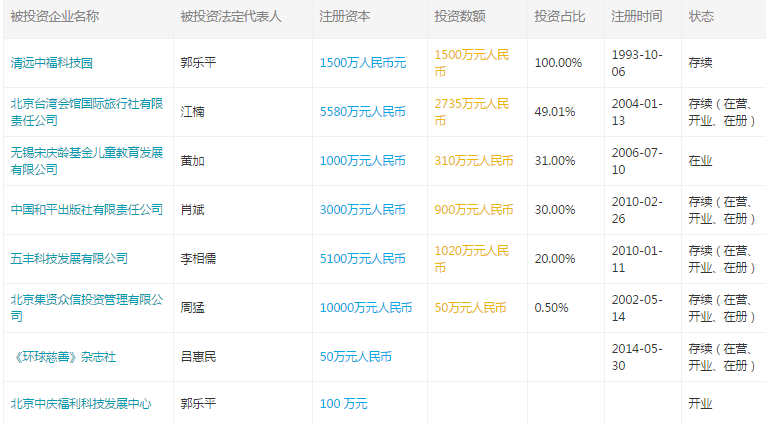The width and height of the screenshot is (766, 425).
Task: Click status 存续(在营、开业、在册) in 李相儒 row
Action: pos(722,258)
